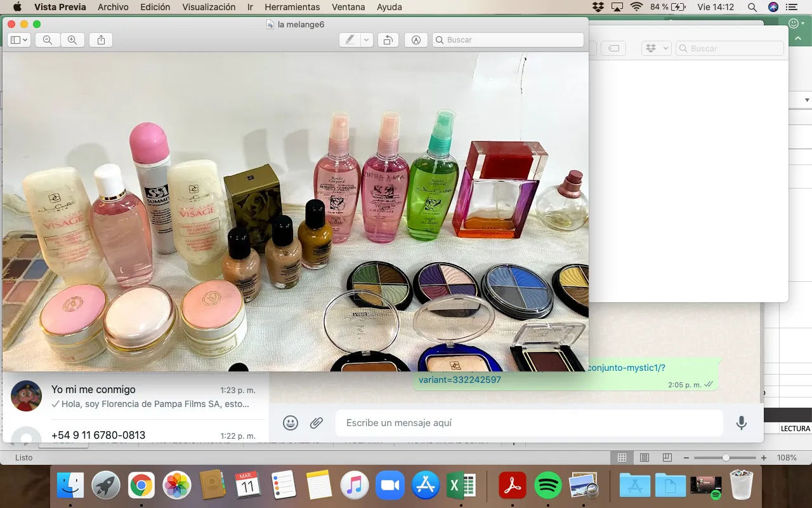Viewport: 812px width, 508px height.
Task: Select the Markup pen icon in Preview toolbar
Action: pos(349,39)
